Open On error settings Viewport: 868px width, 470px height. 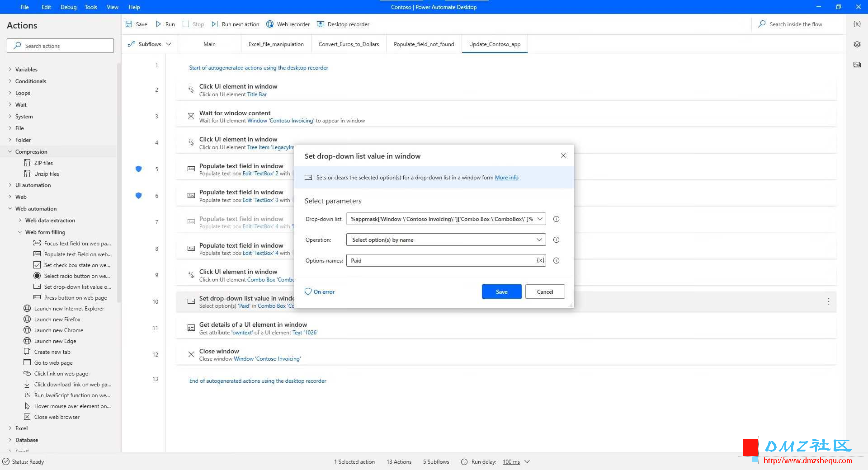click(320, 291)
